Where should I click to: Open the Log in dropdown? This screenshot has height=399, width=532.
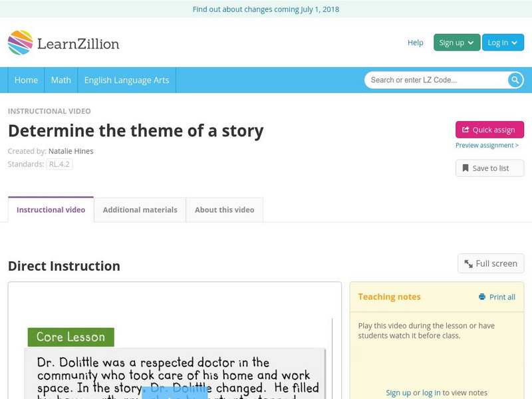(503, 41)
